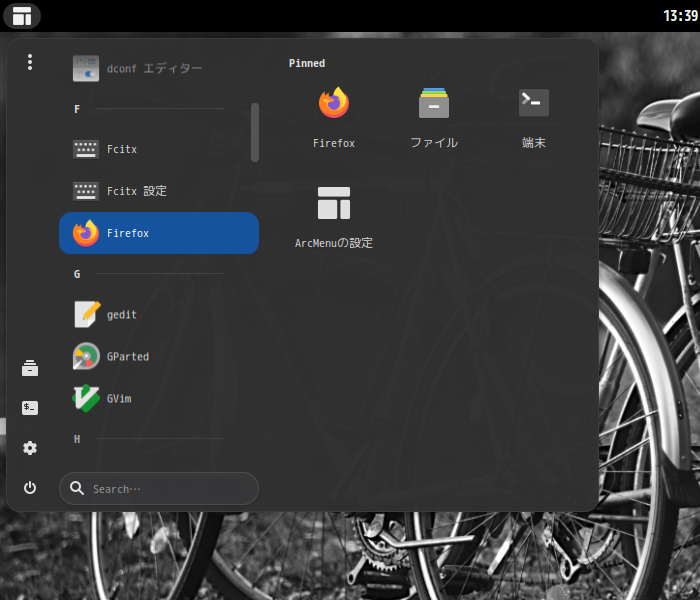Viewport: 700px width, 600px height.
Task: Launch pinned 端末 terminal
Action: pos(534,118)
